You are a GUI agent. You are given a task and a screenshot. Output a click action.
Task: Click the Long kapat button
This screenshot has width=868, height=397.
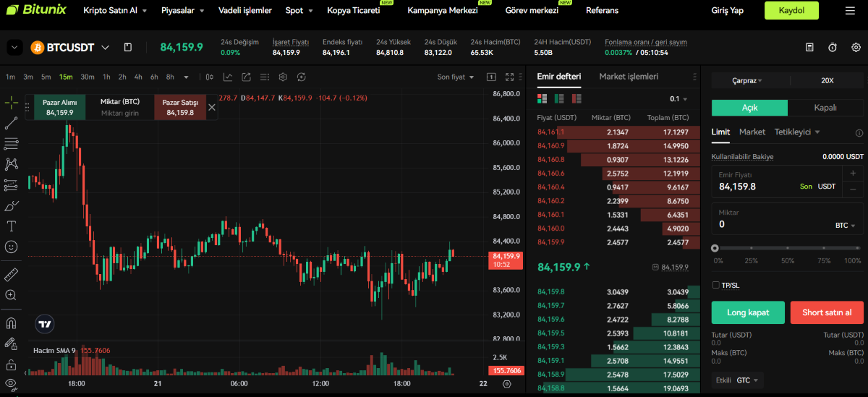point(749,312)
